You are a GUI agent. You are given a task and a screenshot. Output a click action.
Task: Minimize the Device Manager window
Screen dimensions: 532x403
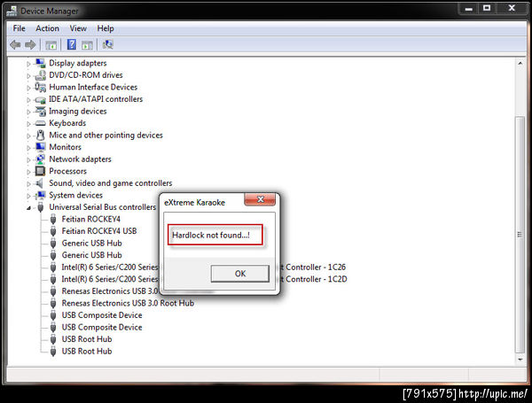pyautogui.click(x=469, y=8)
